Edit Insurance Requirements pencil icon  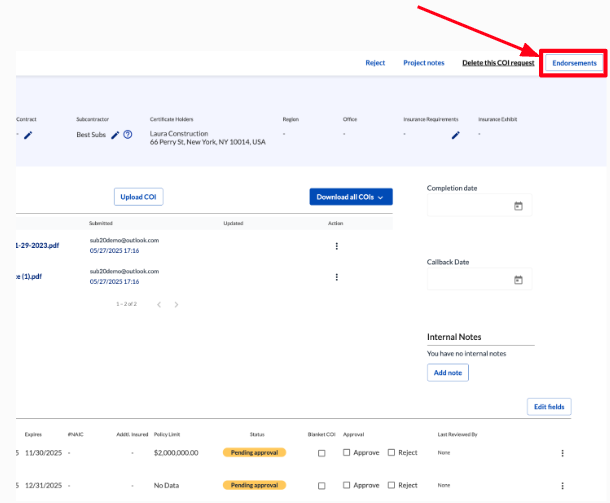456,135
